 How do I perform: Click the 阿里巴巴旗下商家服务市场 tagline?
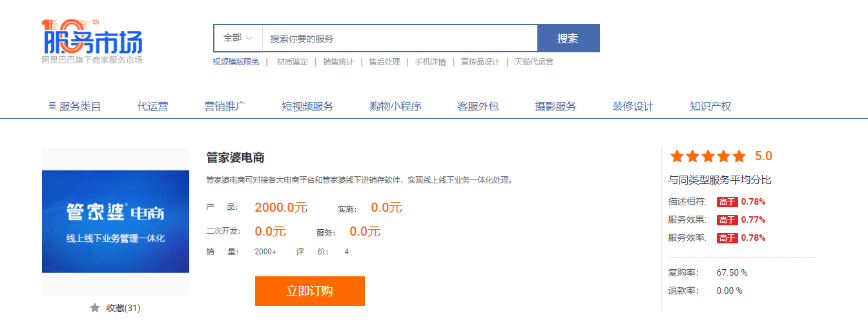[92, 60]
